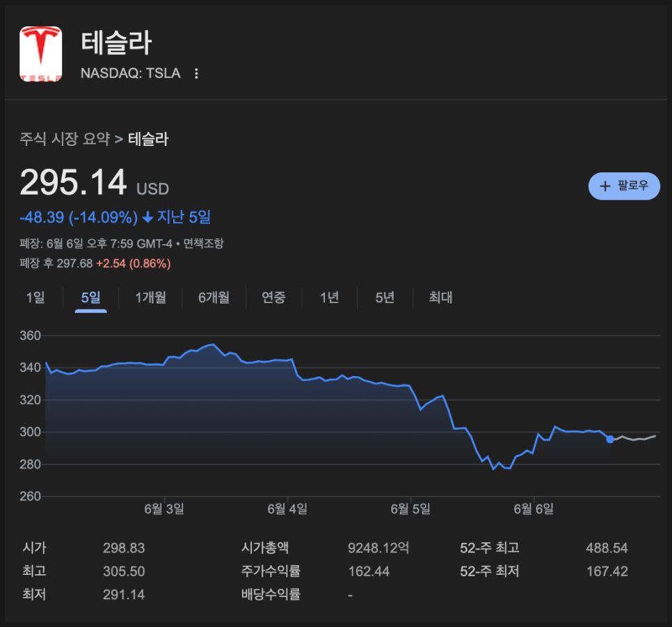
Task: Click the 배당수익률 label
Action: click(x=271, y=594)
